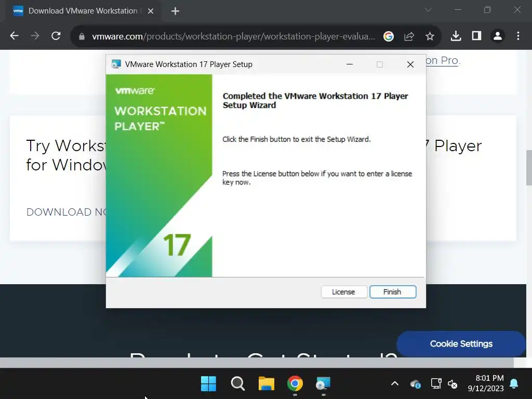Click the 'Try Workst' heading on webpage

pos(66,155)
